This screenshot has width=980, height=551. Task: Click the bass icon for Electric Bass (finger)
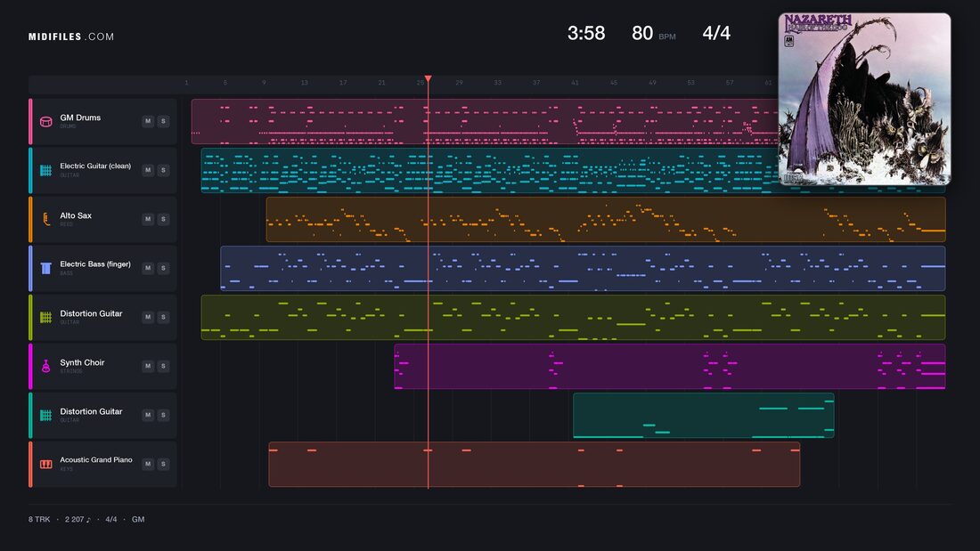click(45, 268)
